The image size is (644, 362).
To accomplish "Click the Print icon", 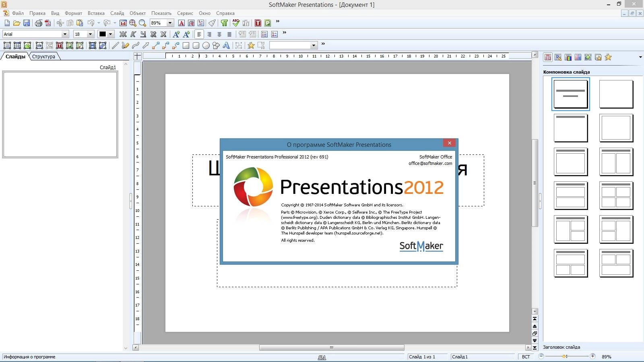I will pyautogui.click(x=38, y=23).
